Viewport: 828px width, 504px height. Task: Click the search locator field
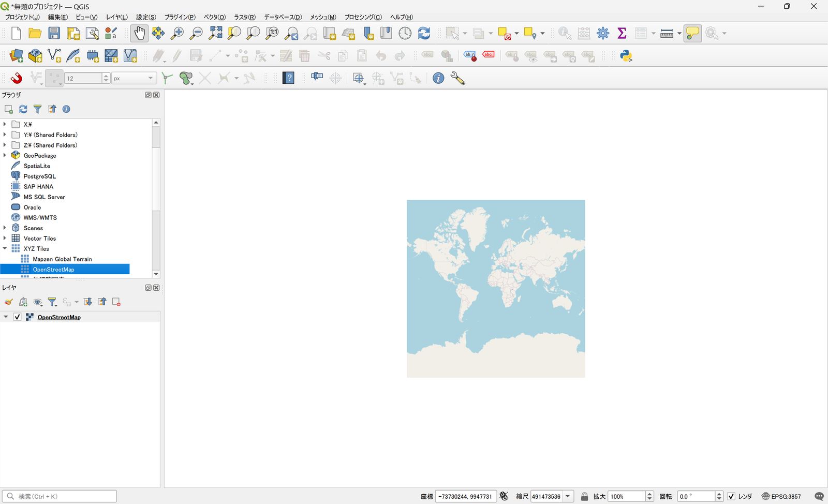60,496
